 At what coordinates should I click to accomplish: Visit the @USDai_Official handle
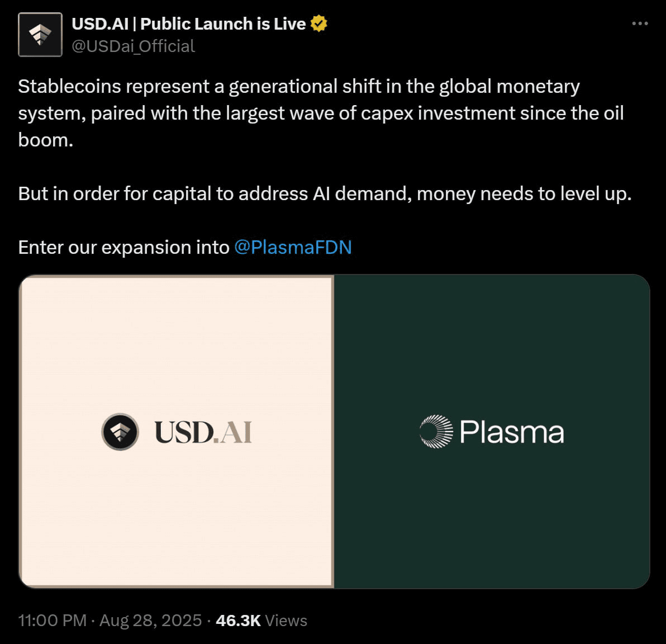133,46
